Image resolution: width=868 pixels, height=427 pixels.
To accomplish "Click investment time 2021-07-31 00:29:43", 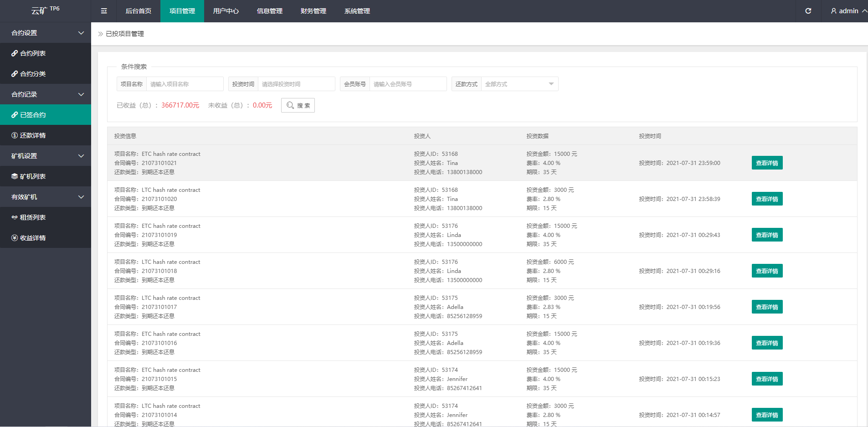I will click(693, 235).
